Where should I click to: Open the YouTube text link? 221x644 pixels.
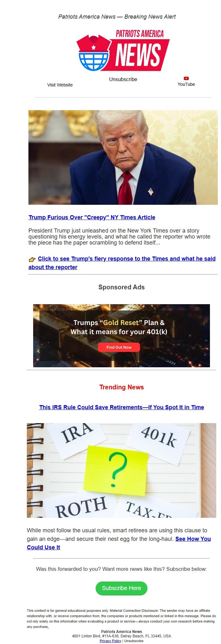(186, 84)
